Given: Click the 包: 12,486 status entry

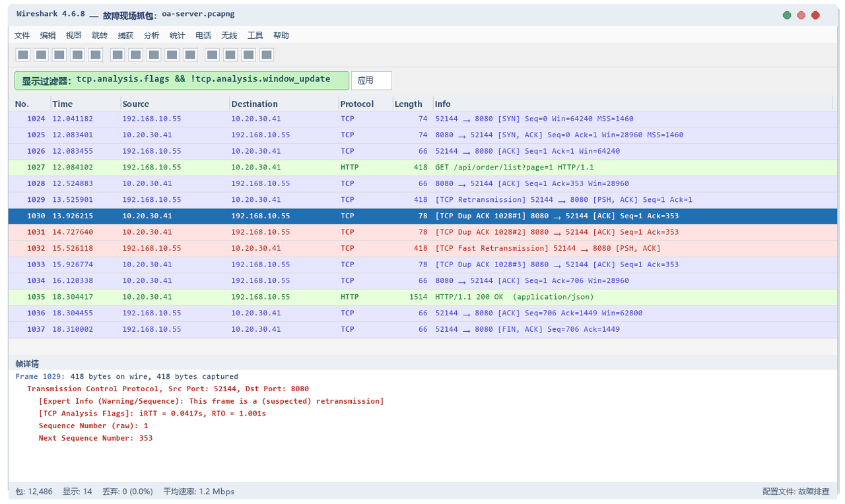Looking at the screenshot, I should [34, 491].
